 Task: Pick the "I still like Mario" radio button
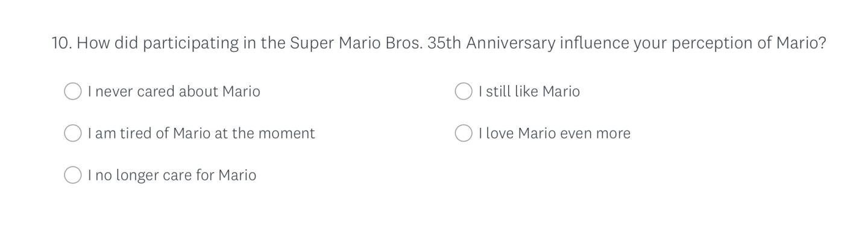pyautogui.click(x=463, y=92)
